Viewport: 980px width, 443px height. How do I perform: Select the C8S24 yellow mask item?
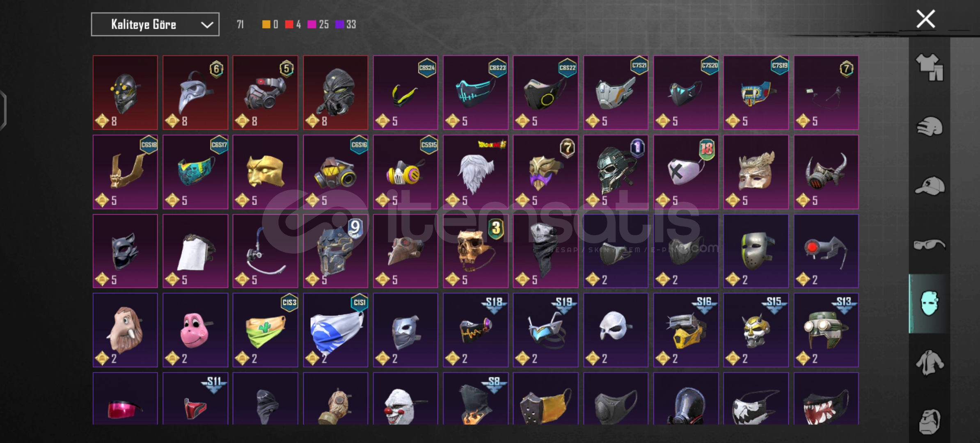pyautogui.click(x=405, y=93)
